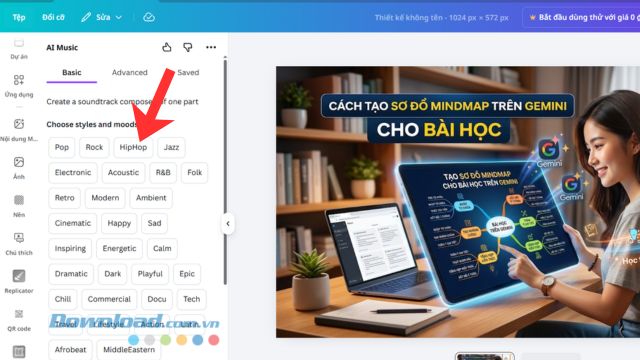Screen dimensions: 640x360
Task: Select the R&B style chip
Action: tap(163, 173)
